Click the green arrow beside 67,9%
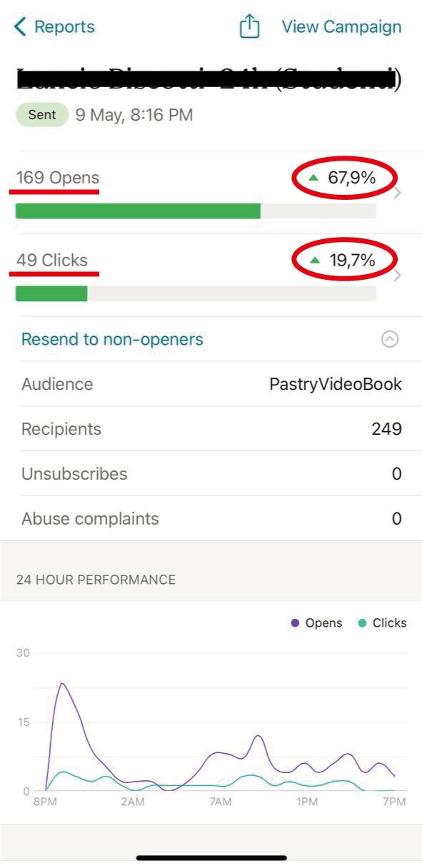422x868 pixels. click(x=314, y=178)
